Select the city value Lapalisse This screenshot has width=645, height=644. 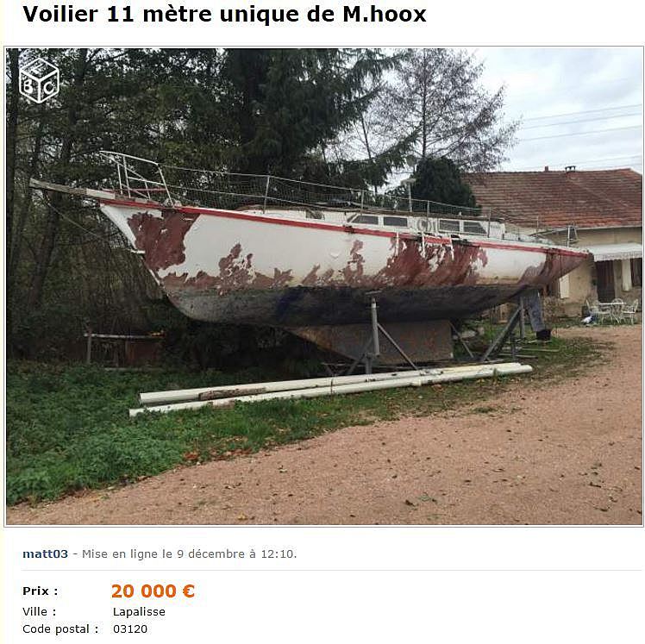(x=139, y=612)
